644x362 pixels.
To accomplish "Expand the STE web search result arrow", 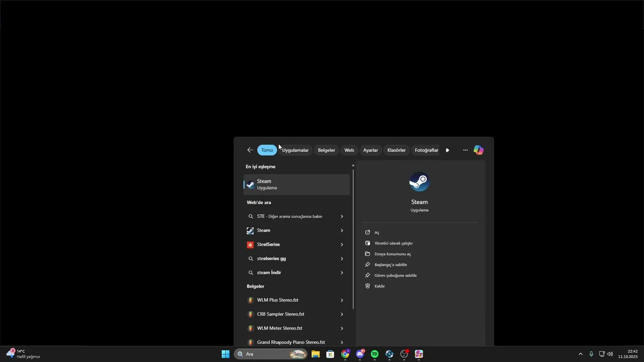I will [342, 217].
